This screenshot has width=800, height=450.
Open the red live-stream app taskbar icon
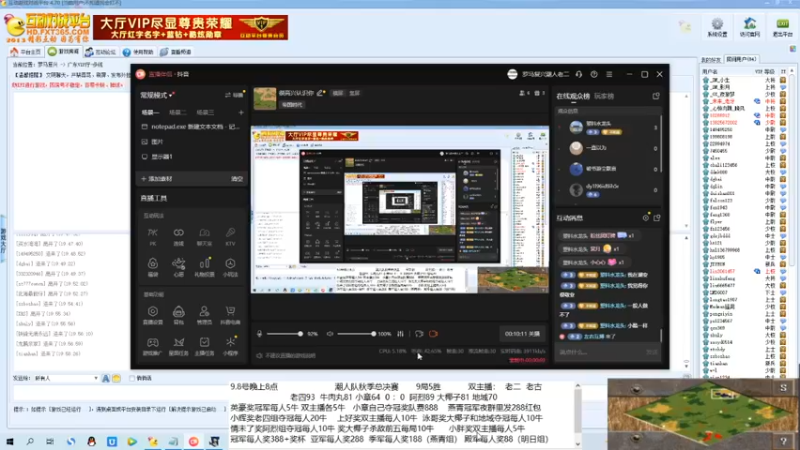(193, 441)
